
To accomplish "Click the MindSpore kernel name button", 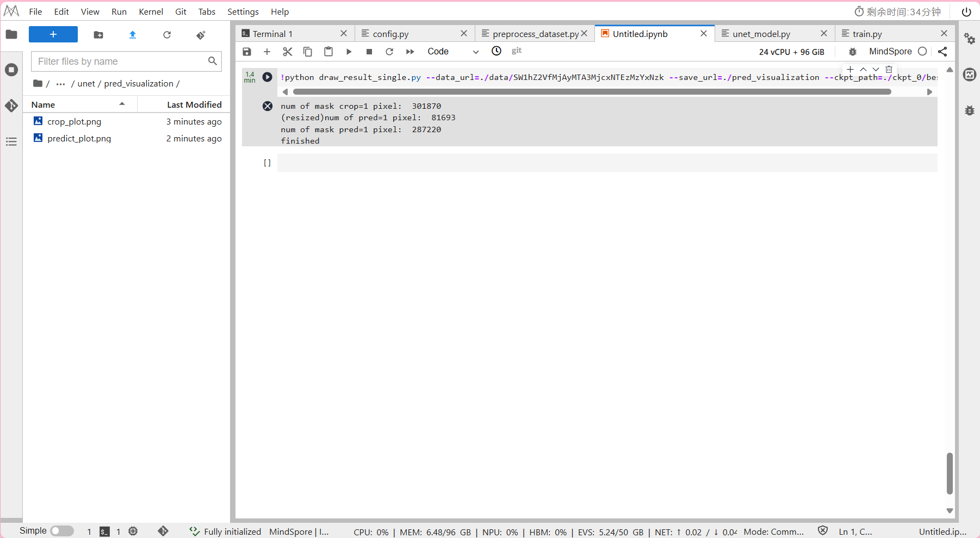I will click(x=891, y=51).
